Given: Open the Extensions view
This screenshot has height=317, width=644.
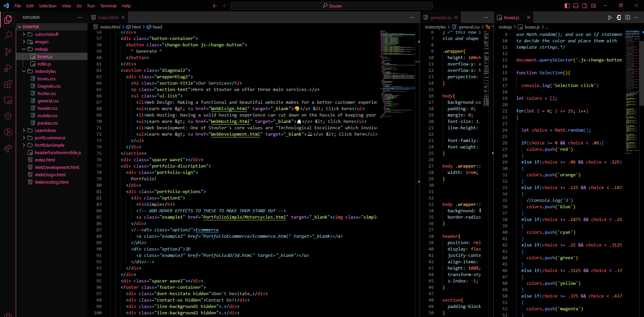Looking at the screenshot, I should click(x=8, y=84).
